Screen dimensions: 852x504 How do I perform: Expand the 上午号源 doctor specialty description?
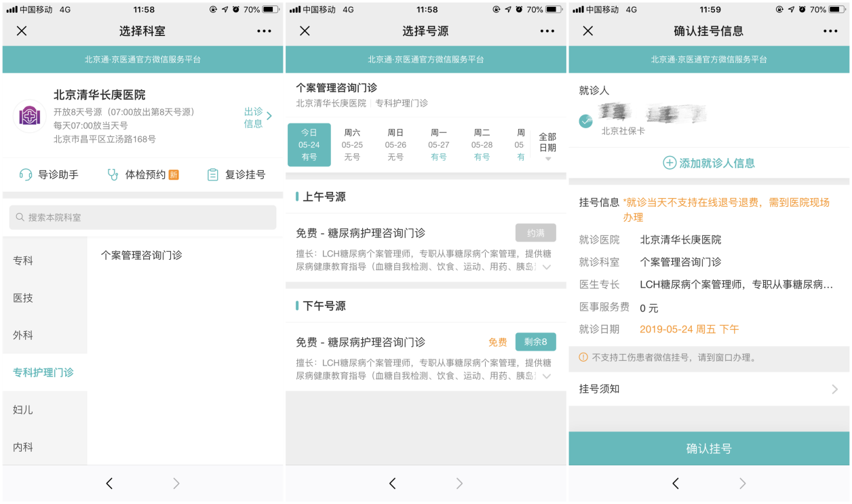click(x=546, y=267)
